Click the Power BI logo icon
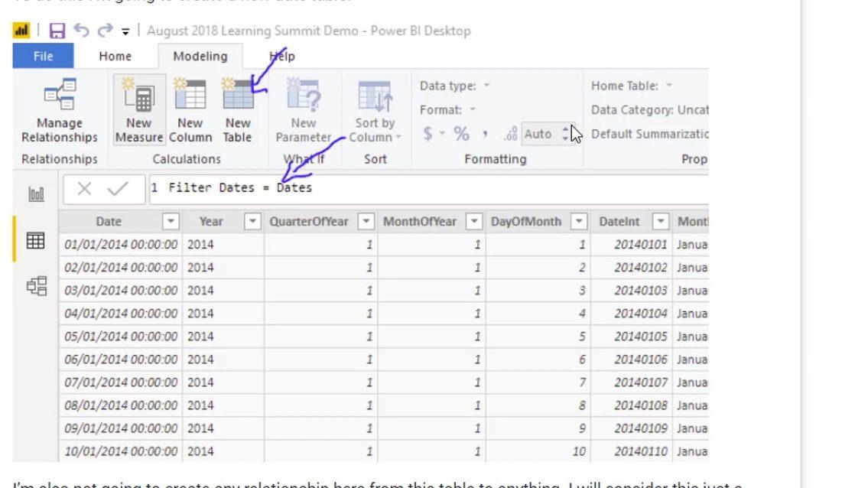The image size is (868, 488). click(x=21, y=30)
